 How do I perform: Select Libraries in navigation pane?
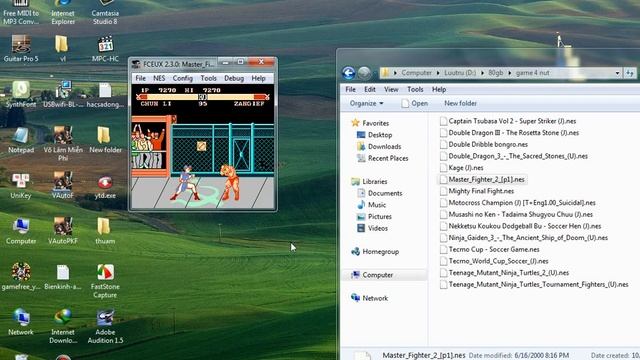coord(369,182)
